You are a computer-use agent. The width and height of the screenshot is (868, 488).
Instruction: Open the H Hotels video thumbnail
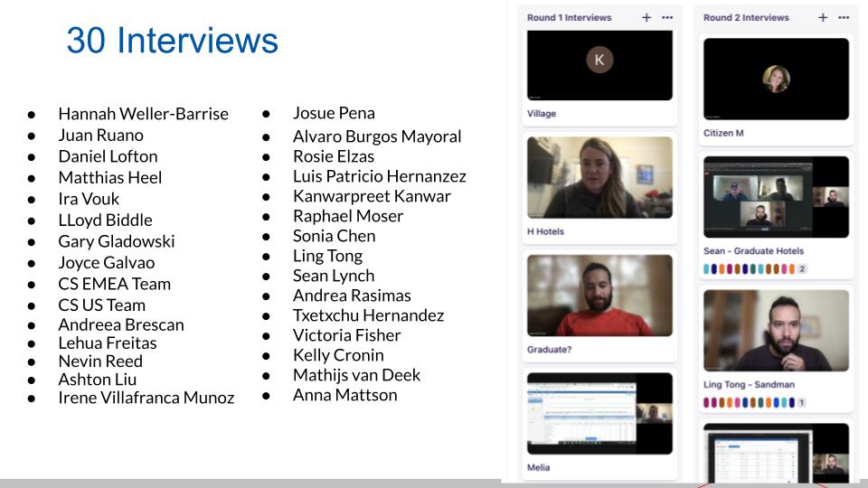coord(599,177)
